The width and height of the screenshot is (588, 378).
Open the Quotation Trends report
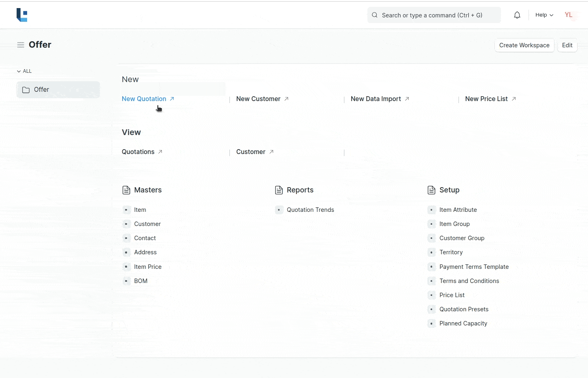pos(310,210)
